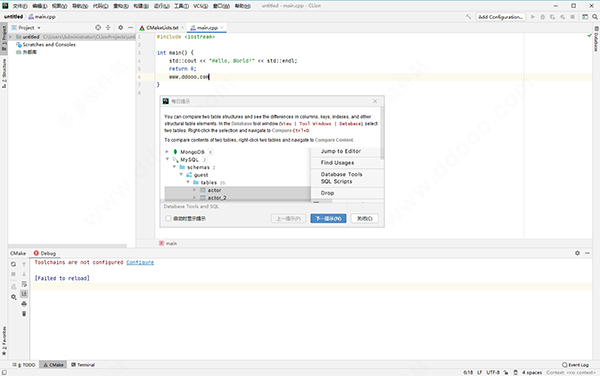Enable show tips on startup checkbox
Image resolution: width=600 pixels, height=376 pixels.
pyautogui.click(x=168, y=218)
